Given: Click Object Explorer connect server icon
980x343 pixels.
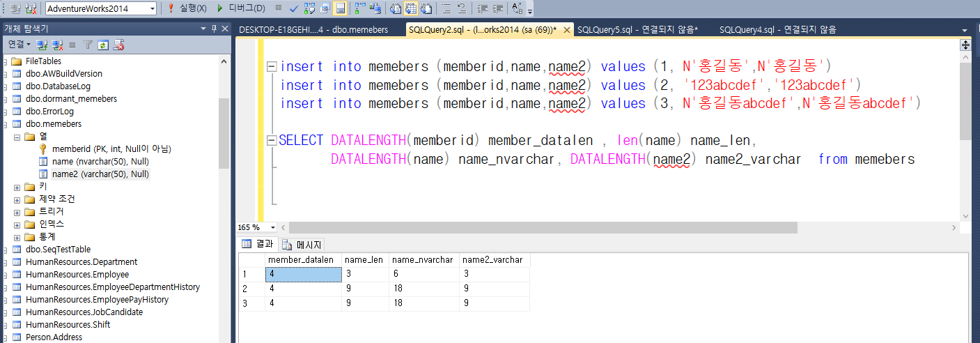Looking at the screenshot, I should [42, 45].
